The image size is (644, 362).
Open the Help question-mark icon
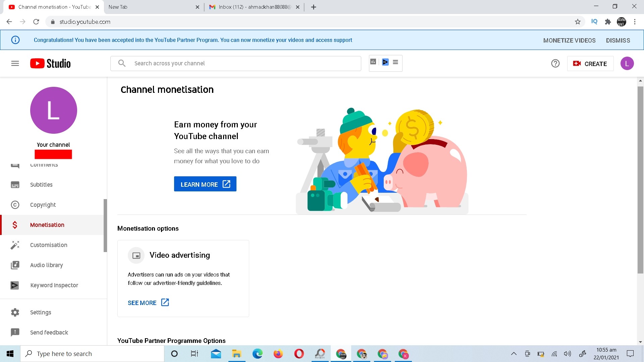(555, 63)
